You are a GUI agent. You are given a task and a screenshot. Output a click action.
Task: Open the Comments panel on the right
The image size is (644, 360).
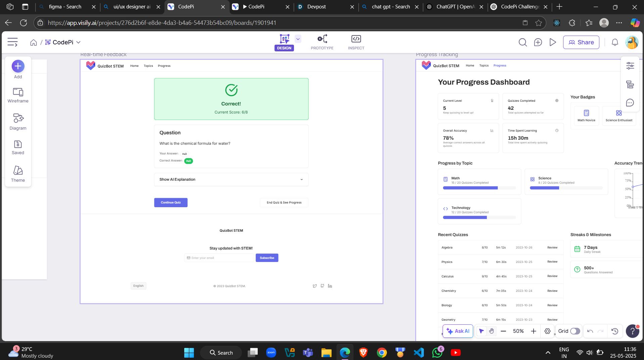click(630, 103)
